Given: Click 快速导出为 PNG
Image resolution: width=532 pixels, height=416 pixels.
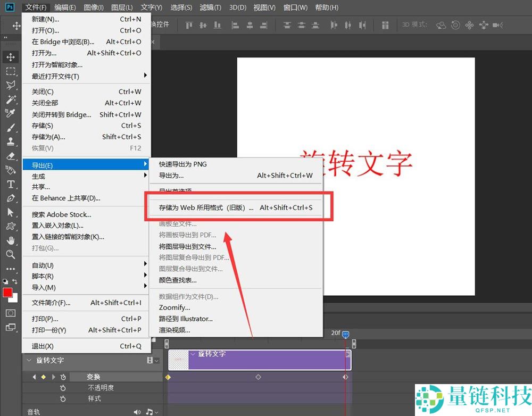Looking at the screenshot, I should [183, 164].
